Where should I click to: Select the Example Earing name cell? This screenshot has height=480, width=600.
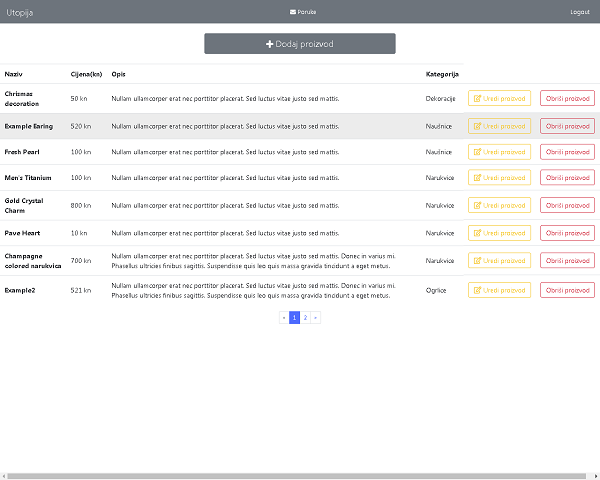click(x=33, y=126)
